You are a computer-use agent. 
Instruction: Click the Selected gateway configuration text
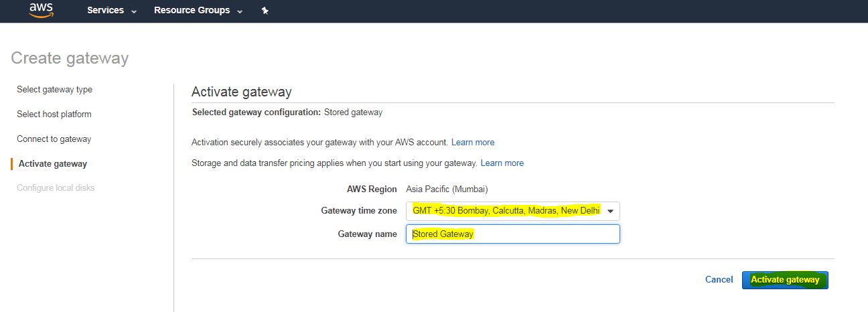(287, 112)
